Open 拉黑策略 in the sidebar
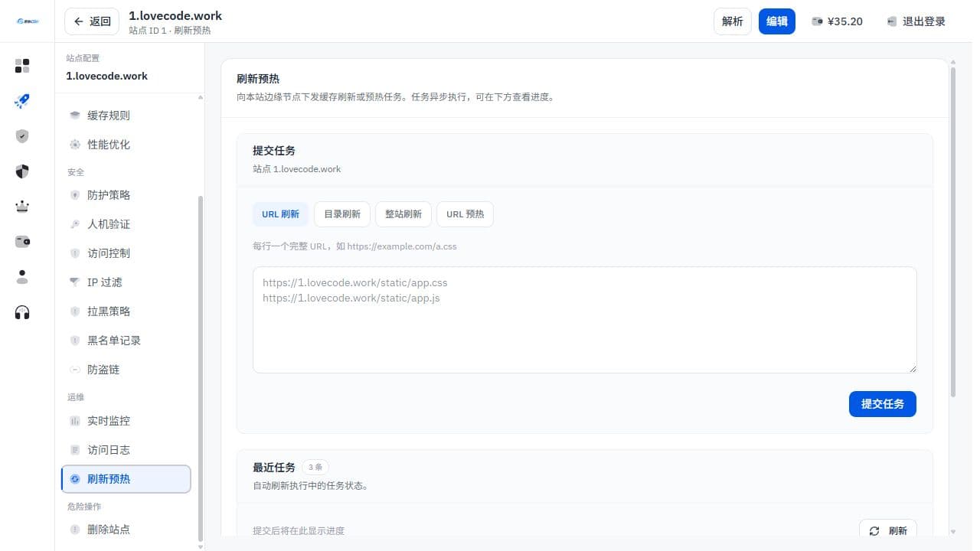This screenshot has height=551, width=980. click(126, 311)
